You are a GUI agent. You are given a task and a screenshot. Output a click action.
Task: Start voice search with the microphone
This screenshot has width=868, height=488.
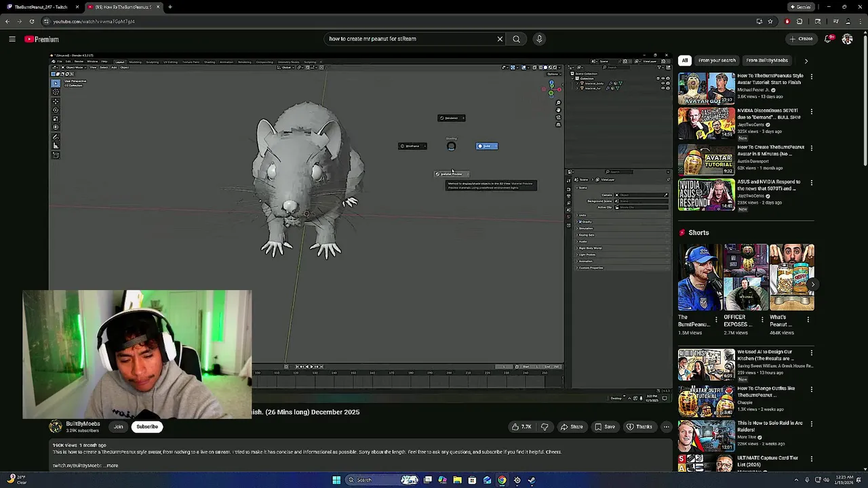pos(539,39)
